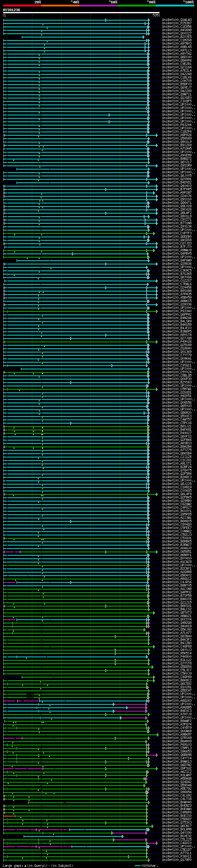Viewport: 197px width, 868px height.
Task: Select hit UniRef100_C1BZP4
Action: pyautogui.click(x=176, y=132)
